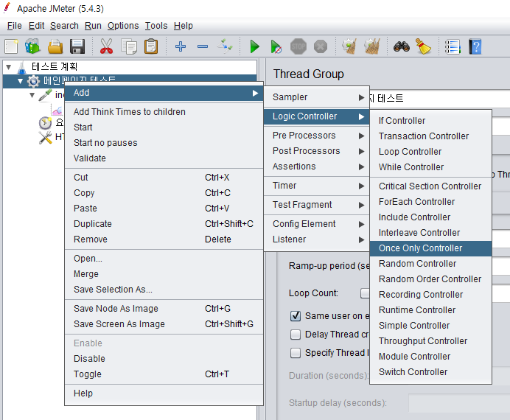Click the Startup delay seconds input field
Image resolution: width=510 pixels, height=420 pixels.
click(x=458, y=404)
